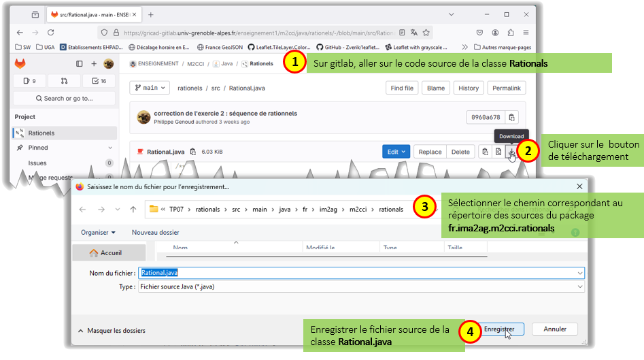
Task: Open the to-do list counter showing 16
Action: pos(99,81)
